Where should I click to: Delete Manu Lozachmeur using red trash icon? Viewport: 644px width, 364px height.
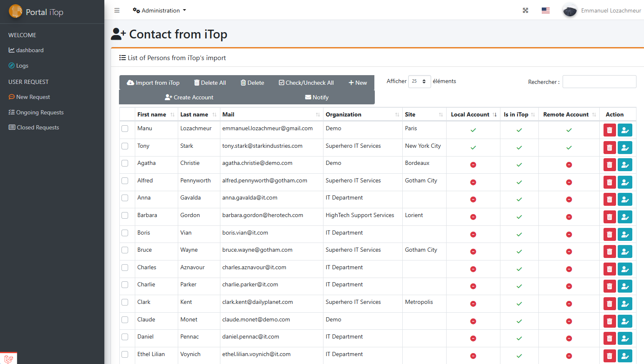click(609, 130)
